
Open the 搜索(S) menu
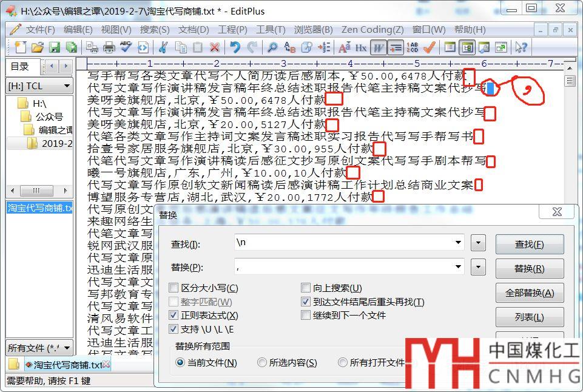[155, 29]
